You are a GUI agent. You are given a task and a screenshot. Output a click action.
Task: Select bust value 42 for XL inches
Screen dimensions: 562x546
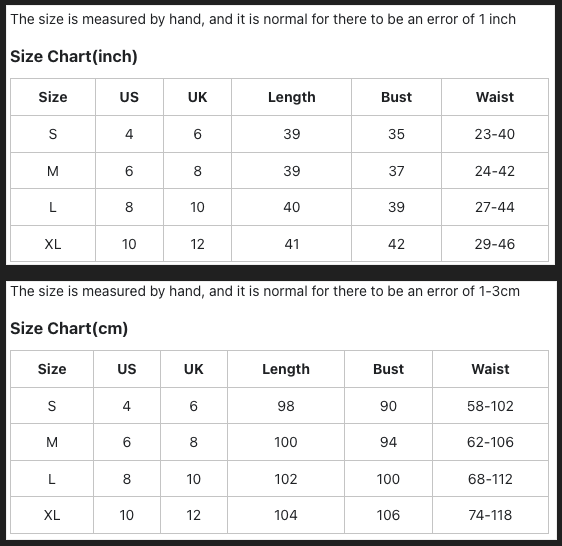click(396, 244)
